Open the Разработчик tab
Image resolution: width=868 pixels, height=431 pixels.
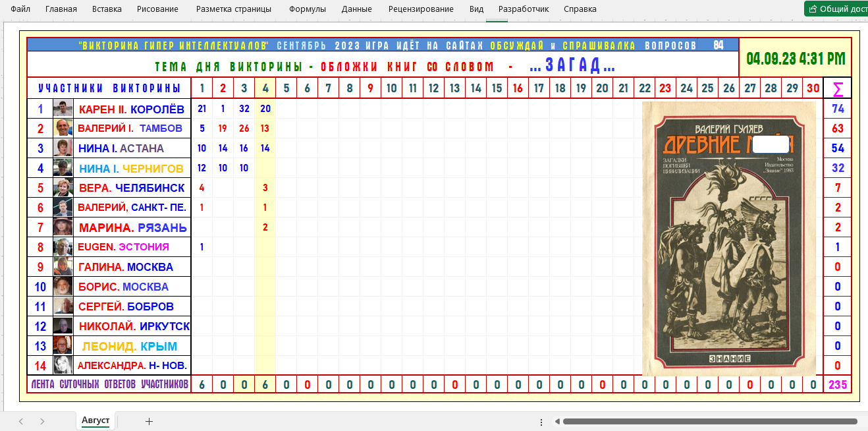[524, 9]
